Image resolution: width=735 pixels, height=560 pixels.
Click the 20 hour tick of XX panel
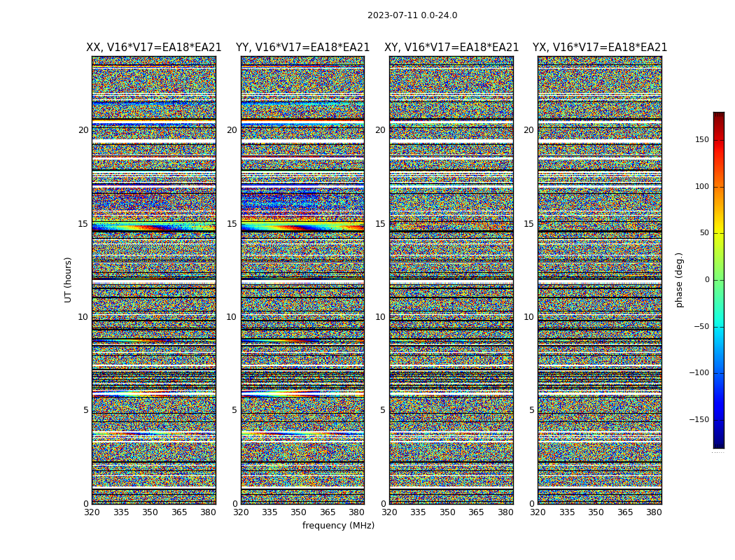click(83, 130)
